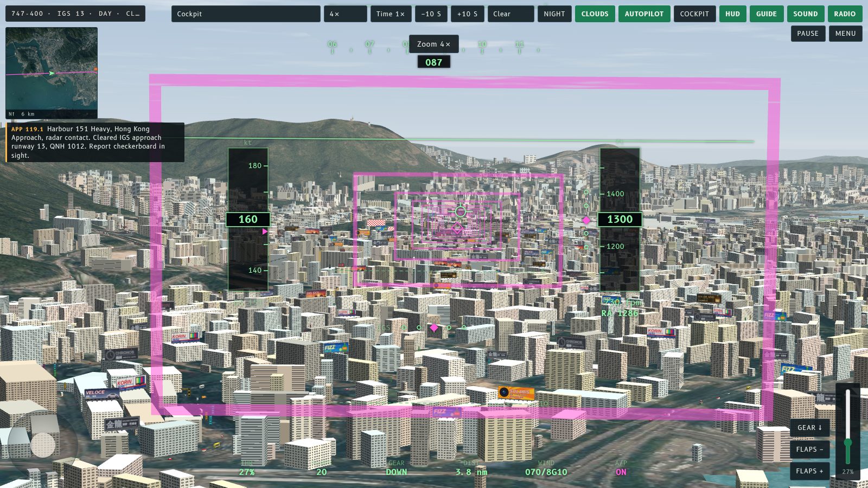Click the APP 119.1 radio message
The width and height of the screenshot is (868, 488).
point(95,142)
